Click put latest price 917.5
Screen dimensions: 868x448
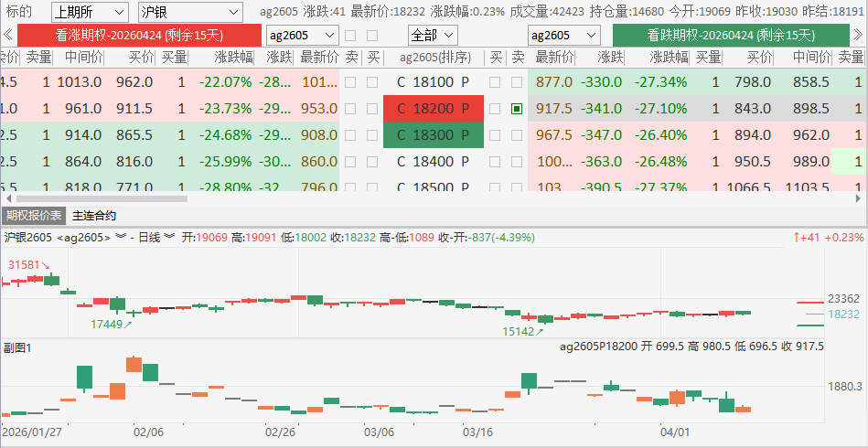pos(554,109)
